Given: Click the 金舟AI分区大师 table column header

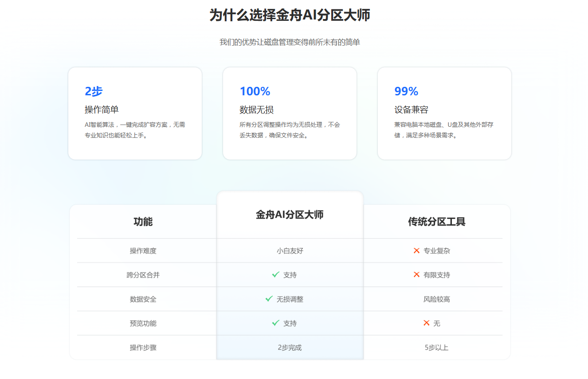Looking at the screenshot, I should (290, 215).
